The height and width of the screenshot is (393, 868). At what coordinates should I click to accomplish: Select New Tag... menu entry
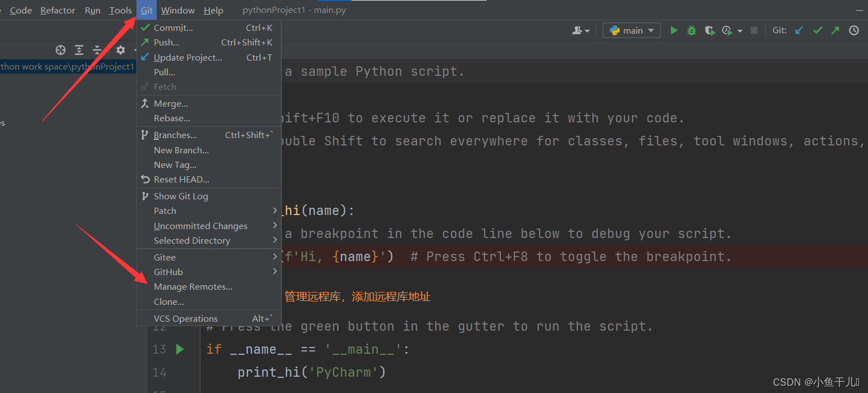209,164
